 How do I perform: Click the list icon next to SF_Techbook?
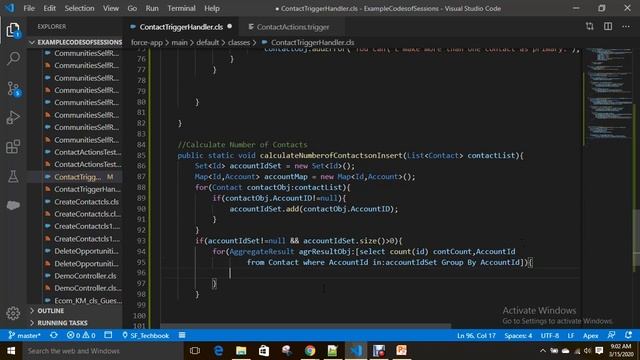182,336
